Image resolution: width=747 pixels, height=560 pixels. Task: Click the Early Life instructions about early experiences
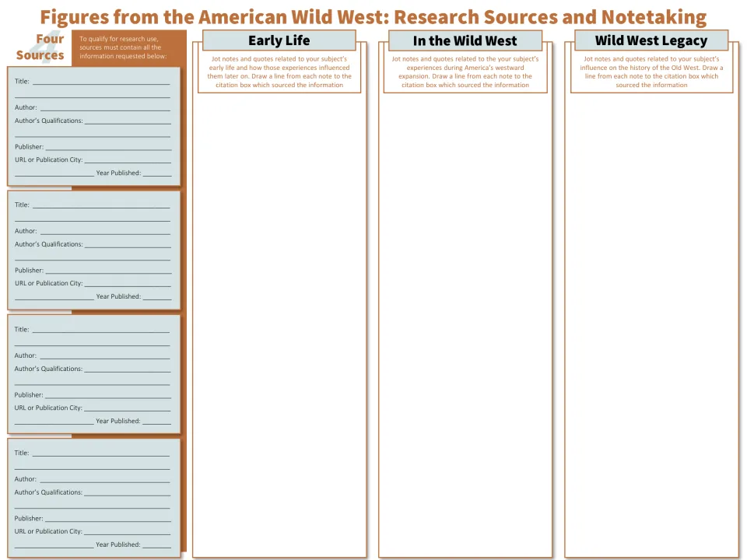[x=279, y=72]
